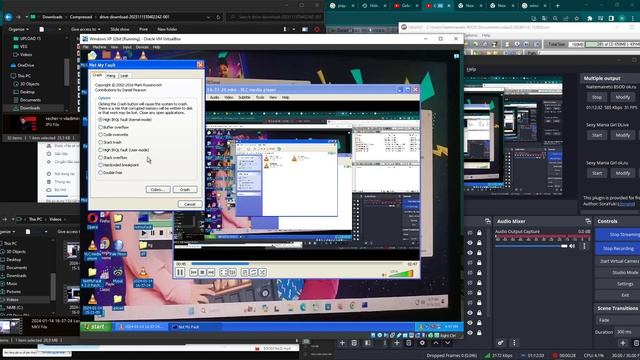640x360 pixels.
Task: Enable Studio Mode in OBS
Action: pyautogui.click(x=619, y=272)
